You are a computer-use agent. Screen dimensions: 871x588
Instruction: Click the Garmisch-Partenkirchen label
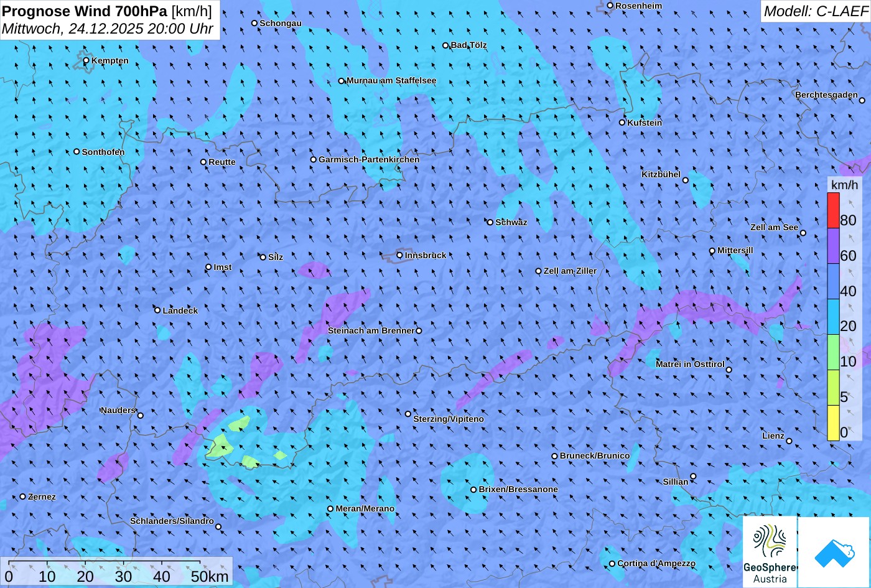(x=369, y=159)
